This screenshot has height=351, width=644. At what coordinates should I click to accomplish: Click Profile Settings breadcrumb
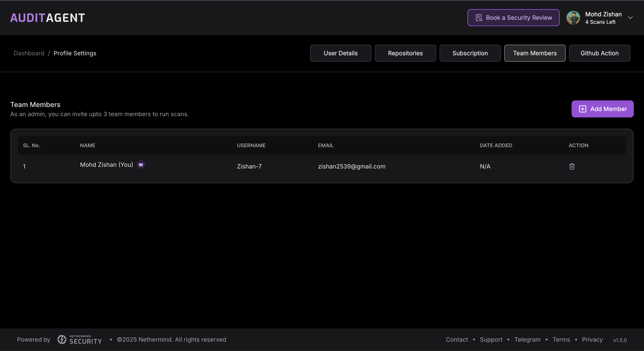click(x=75, y=53)
